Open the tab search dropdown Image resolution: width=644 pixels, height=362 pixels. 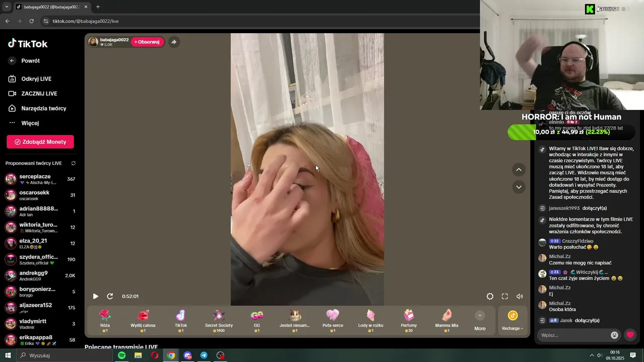coord(7,7)
